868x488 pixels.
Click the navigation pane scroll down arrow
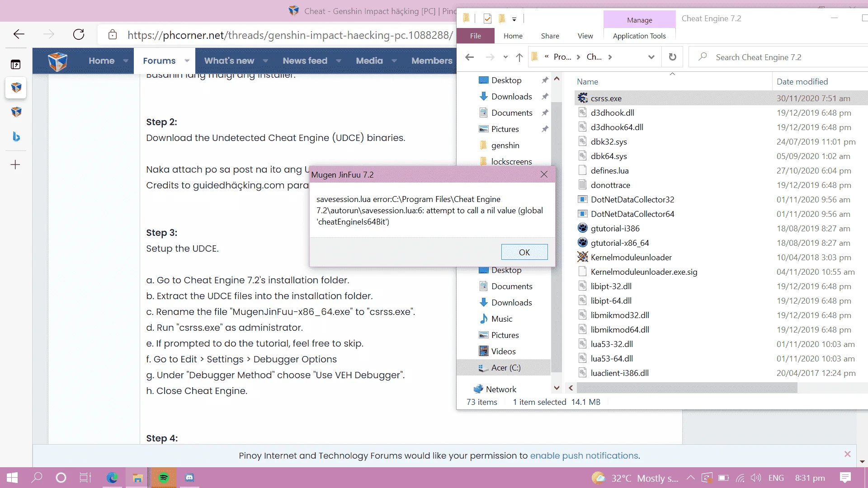[557, 388]
